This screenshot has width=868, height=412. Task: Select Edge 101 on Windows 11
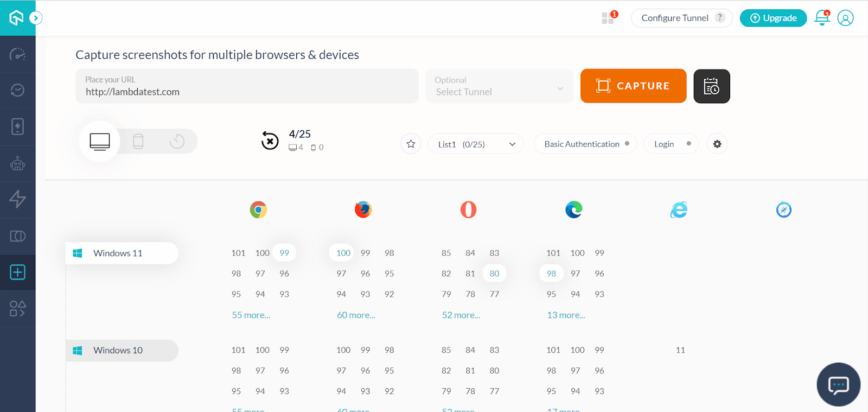553,253
